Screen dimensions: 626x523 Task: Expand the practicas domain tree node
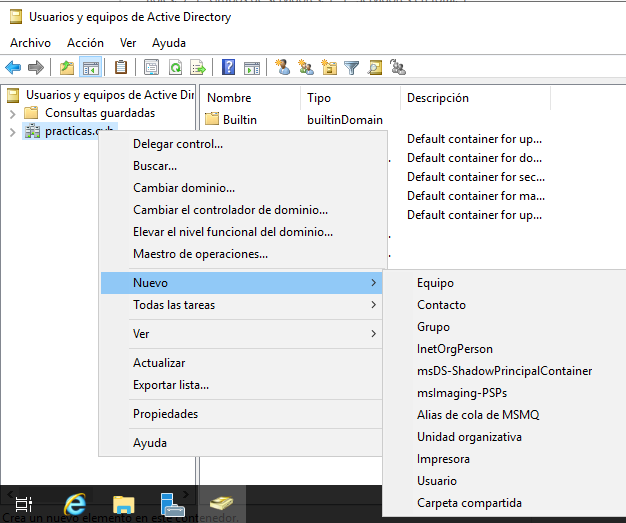click(x=13, y=132)
